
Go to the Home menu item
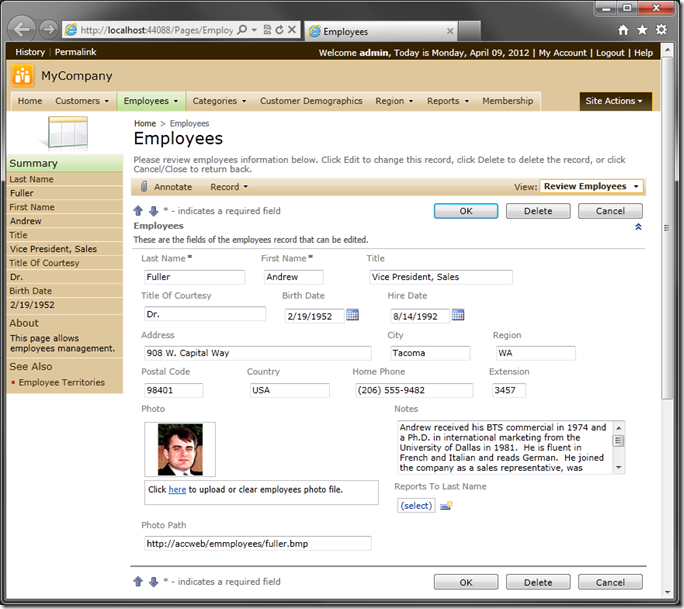[30, 101]
